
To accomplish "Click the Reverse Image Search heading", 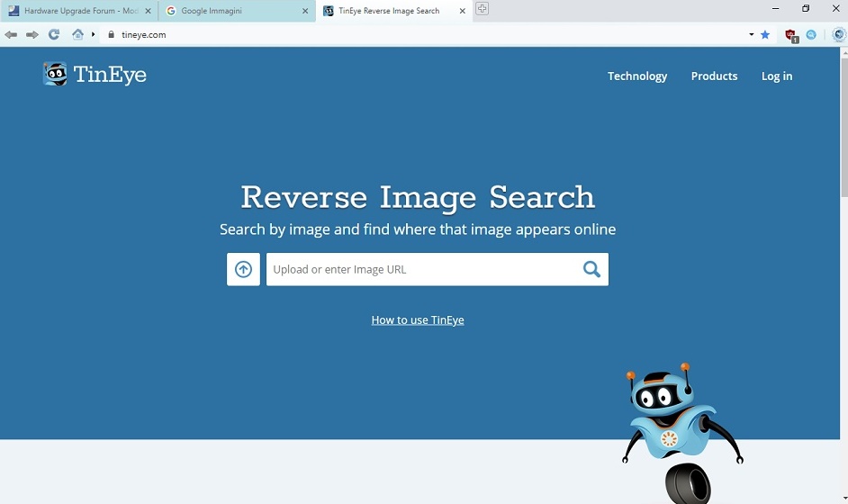I will [418, 197].
